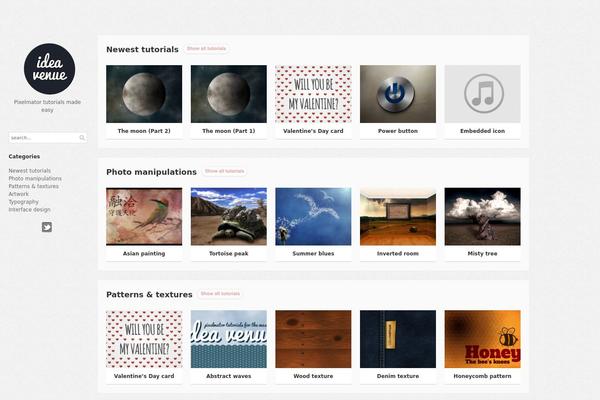Screen dimensions: 600x400
Task: Click the 'Newest tutorials' section heading
Action: click(142, 49)
